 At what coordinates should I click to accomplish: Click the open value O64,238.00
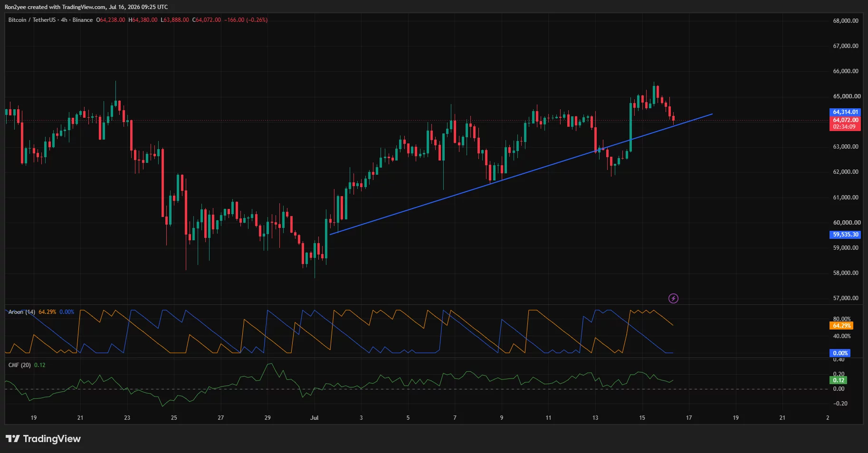pyautogui.click(x=111, y=20)
